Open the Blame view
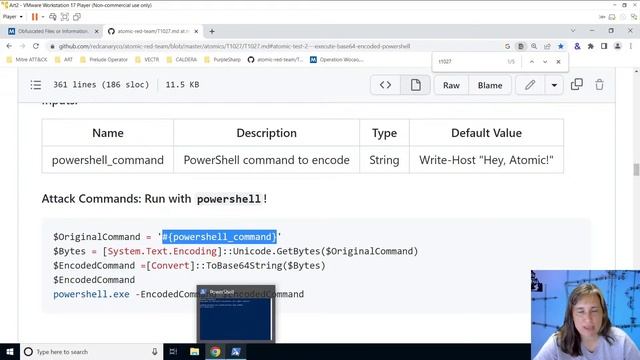Image resolution: width=640 pixels, height=360 pixels. 490,85
